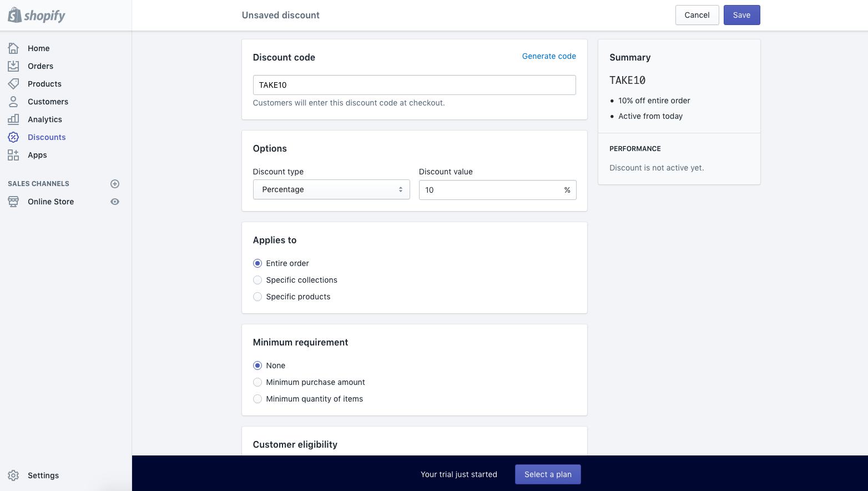Click the Online Store storefront icon
Viewport: 868px width, 491px height.
[13, 202]
